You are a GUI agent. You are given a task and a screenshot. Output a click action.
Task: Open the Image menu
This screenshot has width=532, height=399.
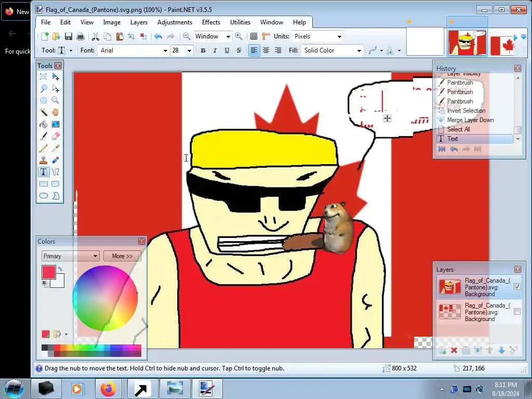(x=112, y=22)
